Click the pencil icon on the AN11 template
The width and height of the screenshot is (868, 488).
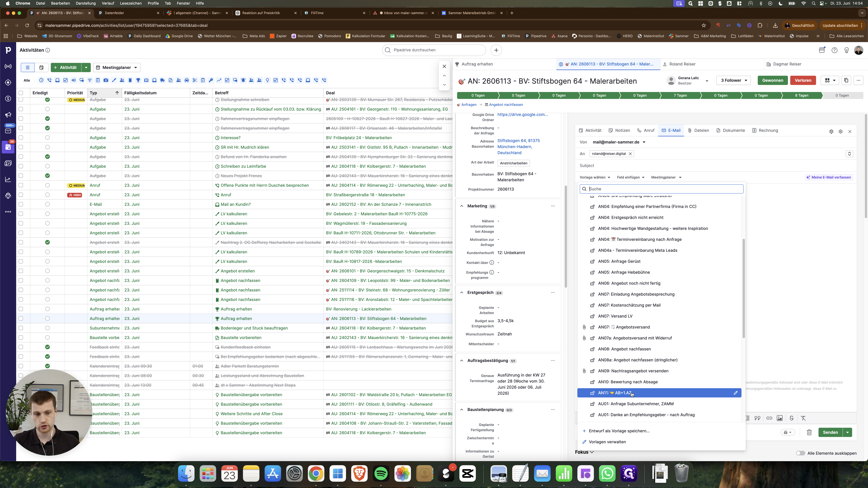coord(735,393)
